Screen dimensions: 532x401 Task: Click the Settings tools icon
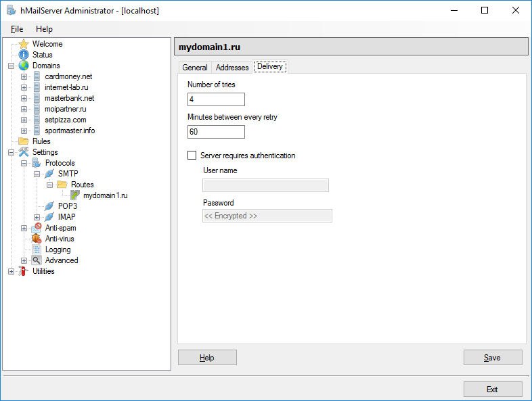click(x=24, y=152)
